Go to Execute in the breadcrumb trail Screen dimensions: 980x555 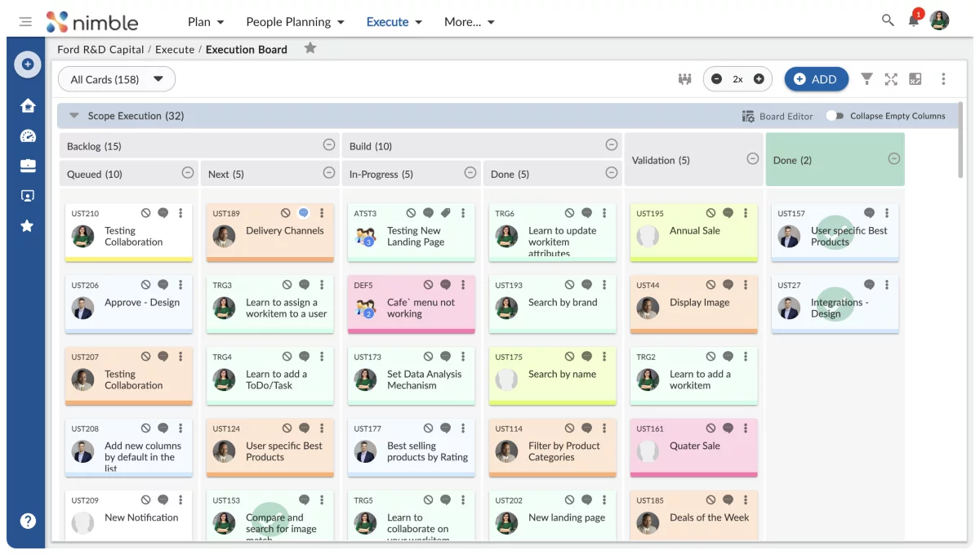coord(176,49)
